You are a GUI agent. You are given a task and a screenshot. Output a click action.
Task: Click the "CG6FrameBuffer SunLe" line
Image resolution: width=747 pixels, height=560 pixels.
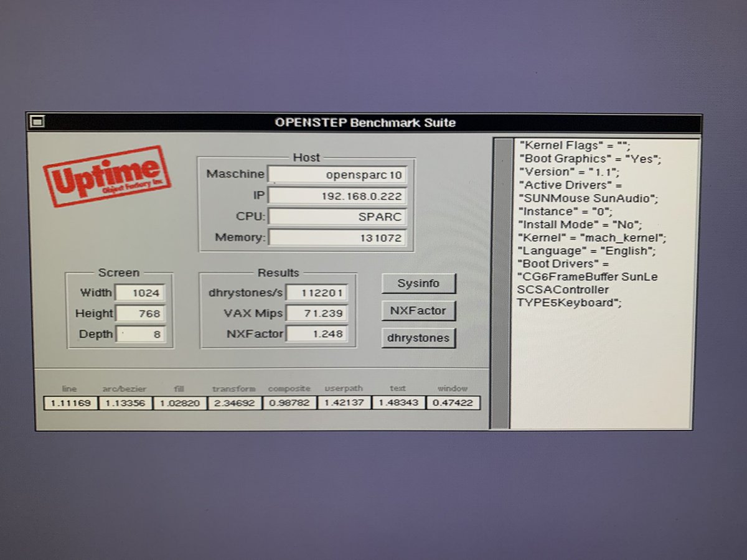pyautogui.click(x=588, y=277)
